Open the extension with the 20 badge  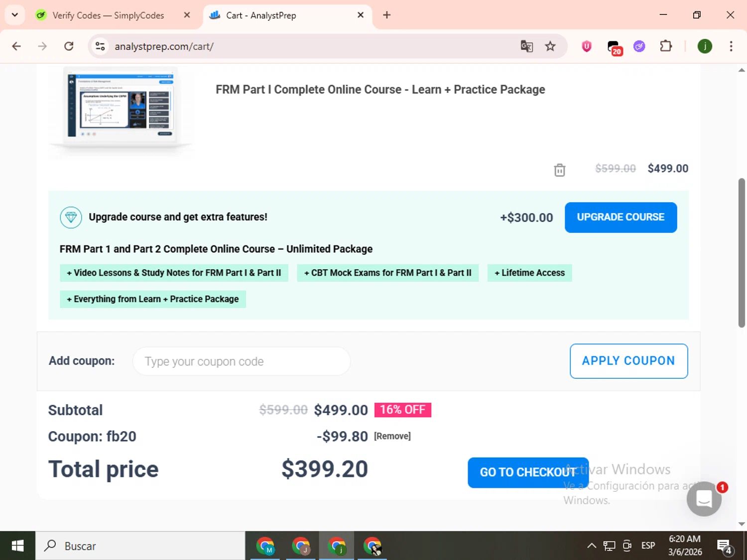click(x=615, y=47)
